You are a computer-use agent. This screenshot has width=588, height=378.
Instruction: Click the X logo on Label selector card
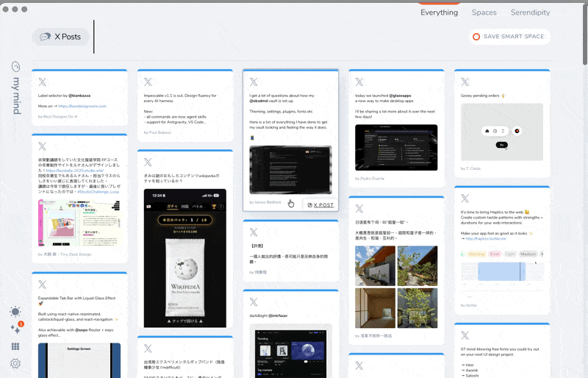(43, 82)
